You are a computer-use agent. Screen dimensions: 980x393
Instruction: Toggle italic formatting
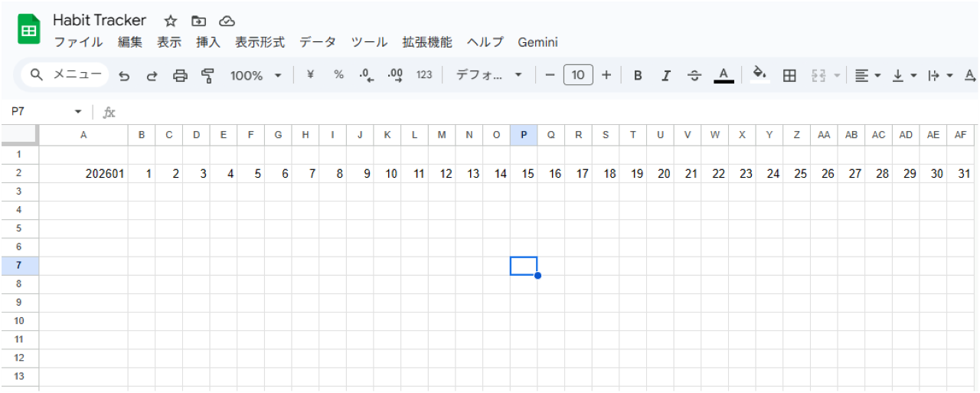666,75
